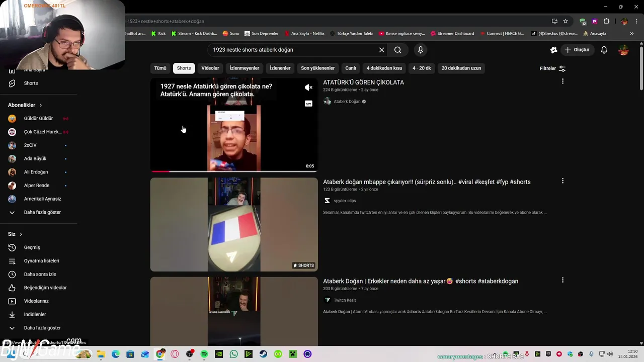Select the Videolar filter chip
The image size is (644, 362).
pos(210,68)
